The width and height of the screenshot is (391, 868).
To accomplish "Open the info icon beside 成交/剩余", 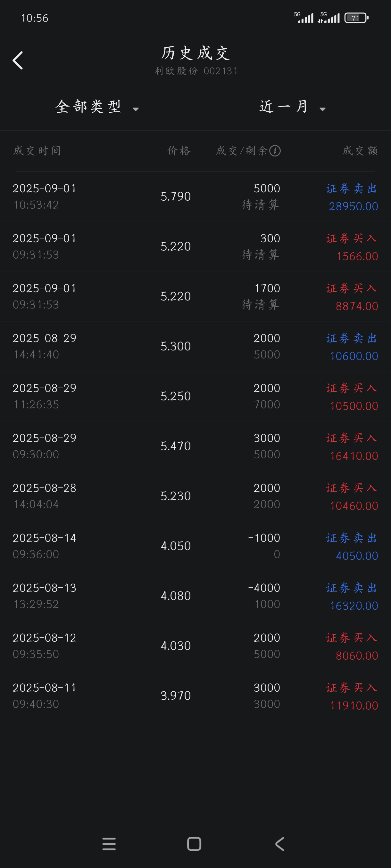I will [275, 151].
